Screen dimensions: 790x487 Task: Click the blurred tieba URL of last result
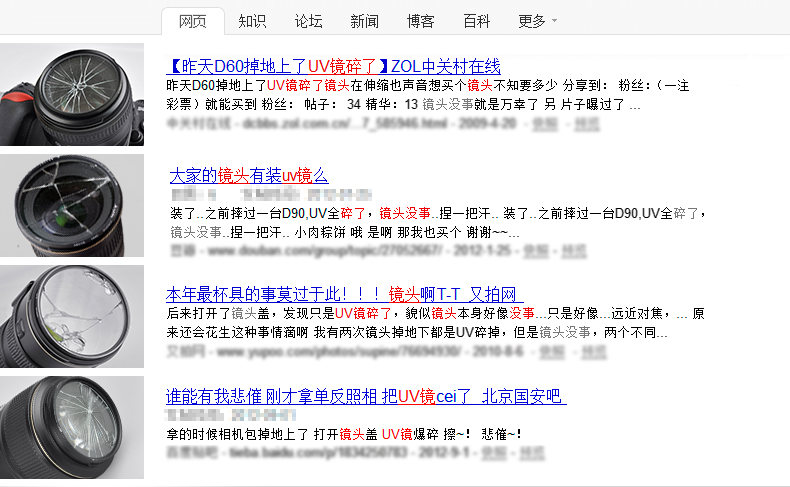click(318, 452)
